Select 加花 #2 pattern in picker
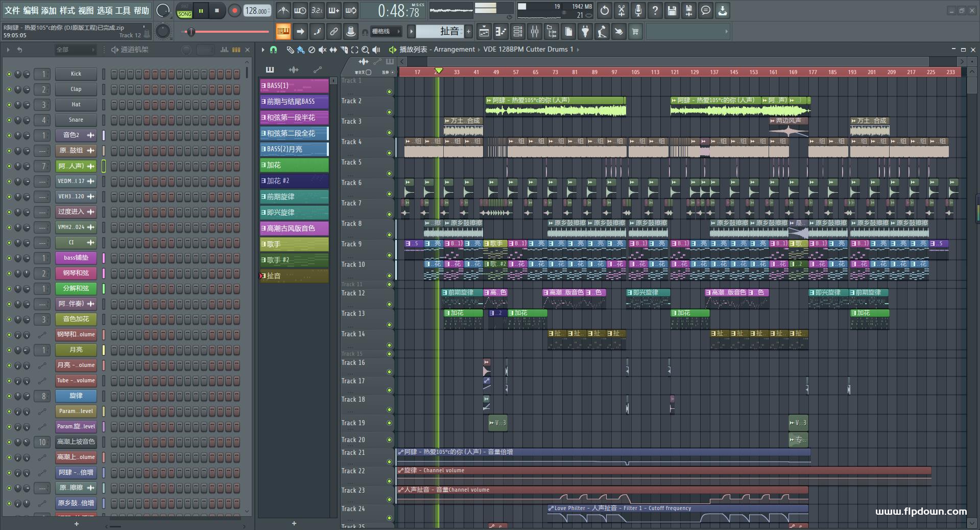 click(294, 181)
